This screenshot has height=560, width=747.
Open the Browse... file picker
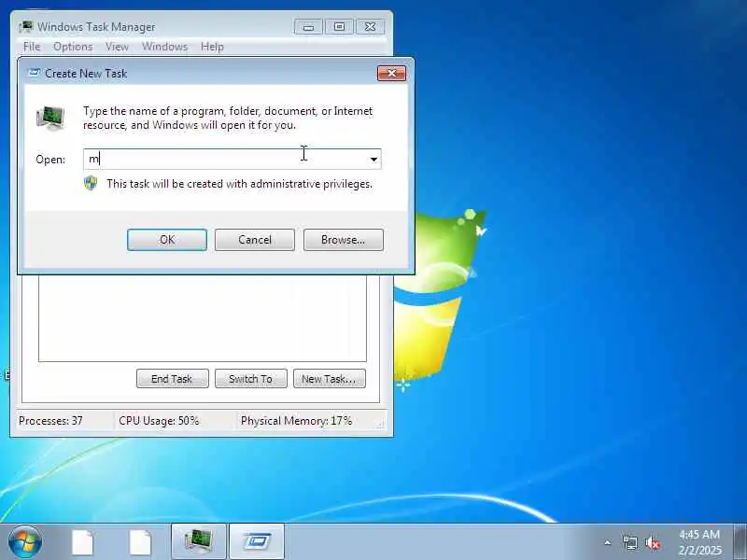[343, 240]
